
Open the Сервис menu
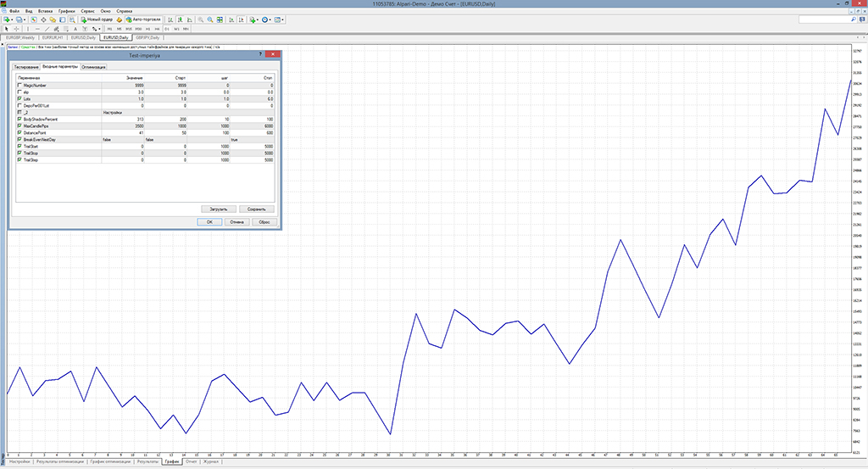[x=87, y=11]
